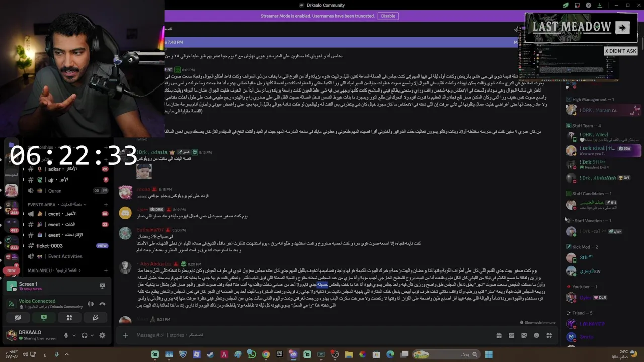Open the ajr channel

click(x=68, y=180)
